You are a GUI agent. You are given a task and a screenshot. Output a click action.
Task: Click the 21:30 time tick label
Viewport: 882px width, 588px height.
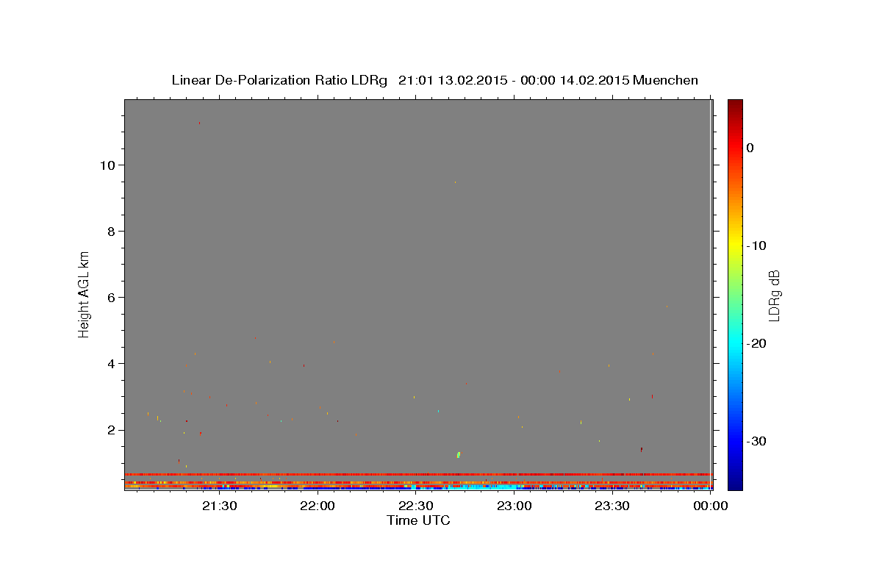(x=219, y=506)
